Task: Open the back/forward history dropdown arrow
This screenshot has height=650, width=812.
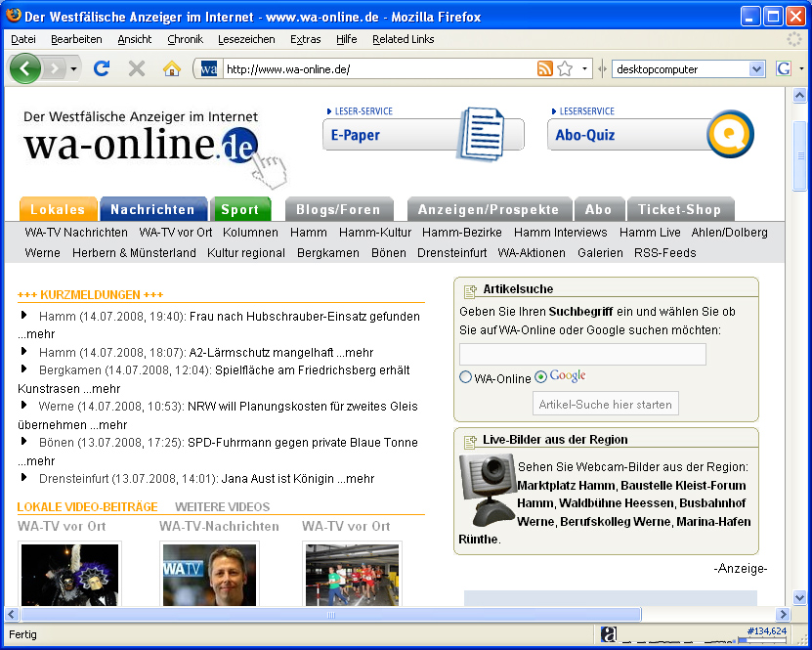Action: [73, 68]
